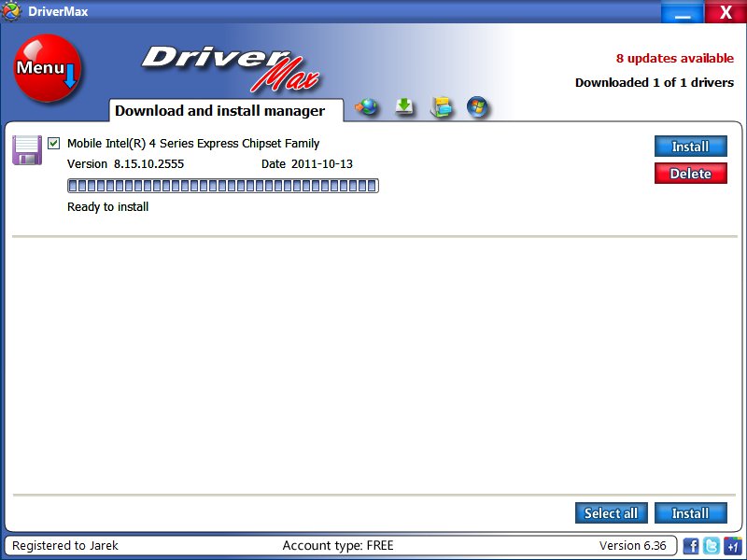Click the download progress bar
The height and width of the screenshot is (560, 747).
(x=223, y=186)
